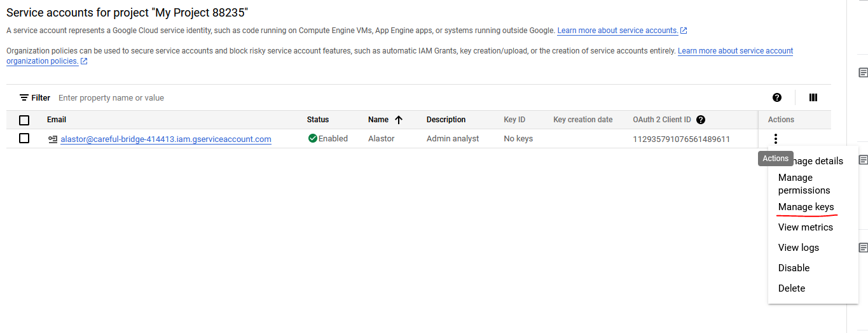Screen dimensions: 868x333
Task: Click the Key creation date column header
Action: 583,120
